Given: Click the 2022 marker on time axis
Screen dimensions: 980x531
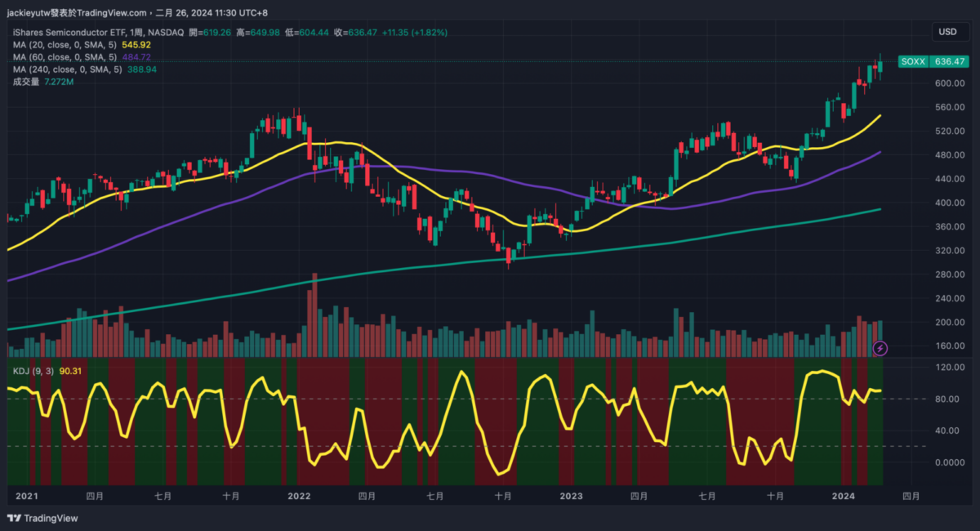Looking at the screenshot, I should (299, 496).
